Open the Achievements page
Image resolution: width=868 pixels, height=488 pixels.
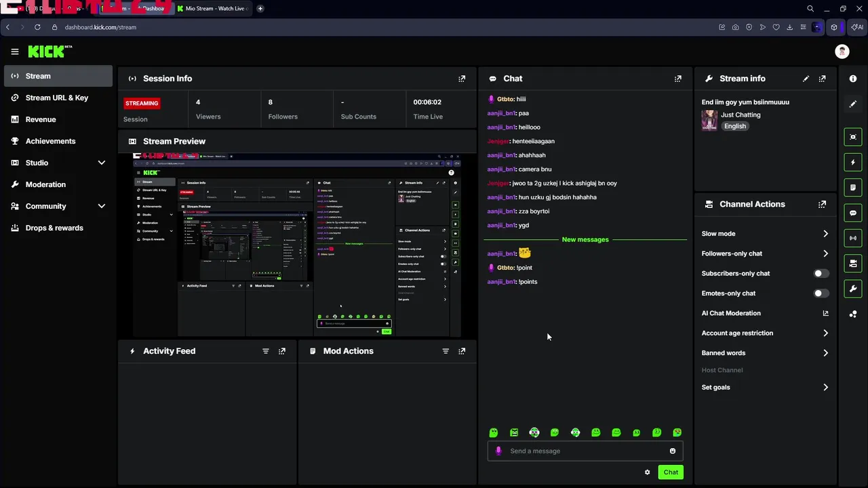58,141
